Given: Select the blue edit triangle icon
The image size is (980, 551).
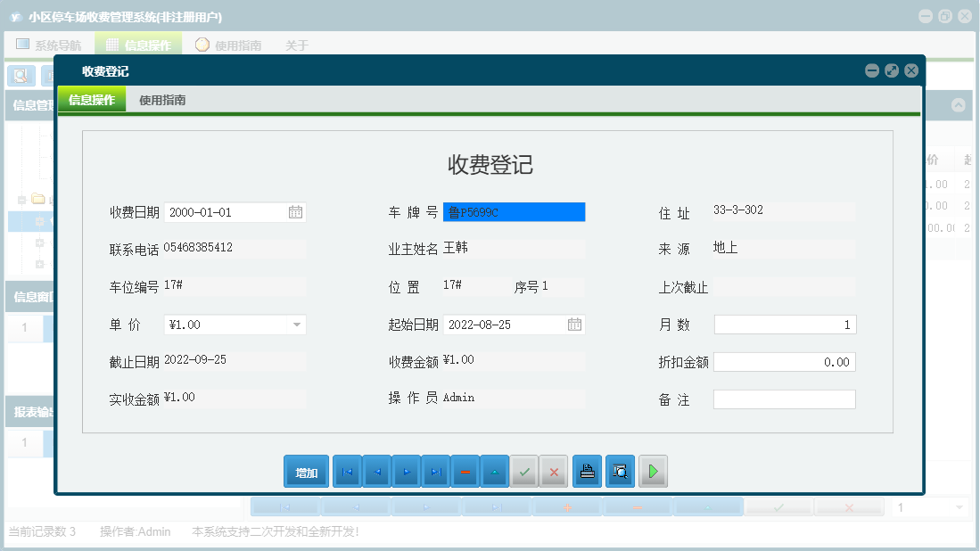Looking at the screenshot, I should (x=495, y=472).
